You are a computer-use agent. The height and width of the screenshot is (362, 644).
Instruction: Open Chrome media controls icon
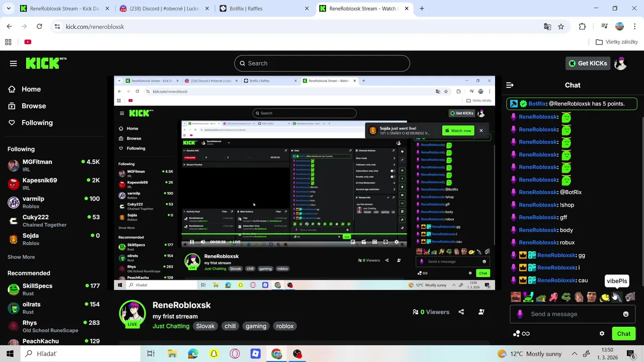click(604, 27)
